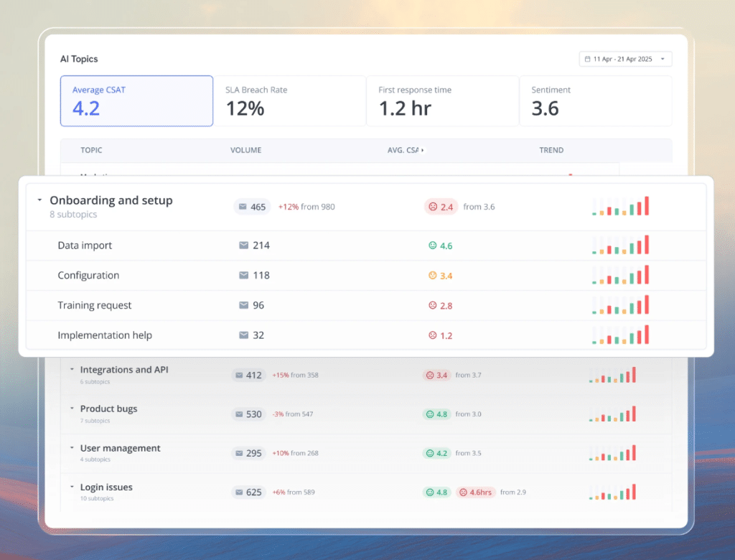Open the Training request subtopic row
This screenshot has height=560, width=735.
[x=366, y=305]
